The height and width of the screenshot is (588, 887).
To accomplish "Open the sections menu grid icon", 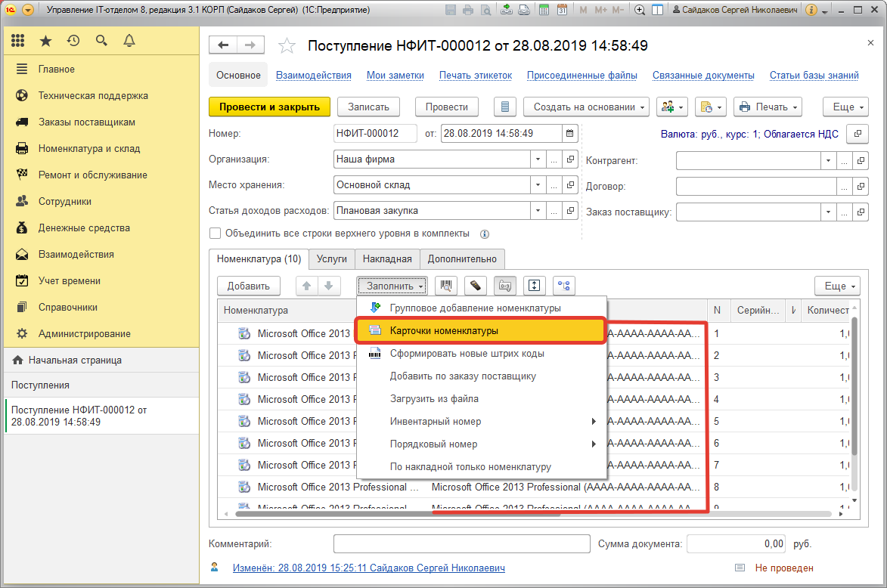I will coord(17,41).
